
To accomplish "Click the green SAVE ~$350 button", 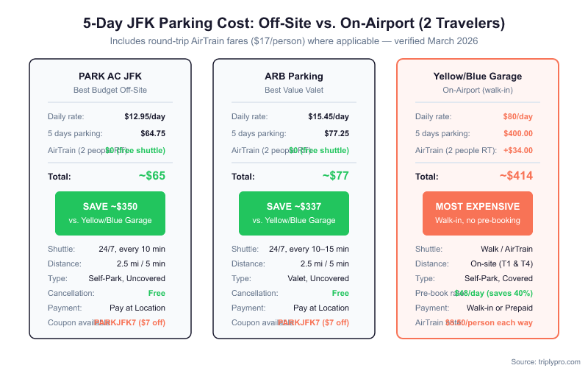I will click(110, 212).
